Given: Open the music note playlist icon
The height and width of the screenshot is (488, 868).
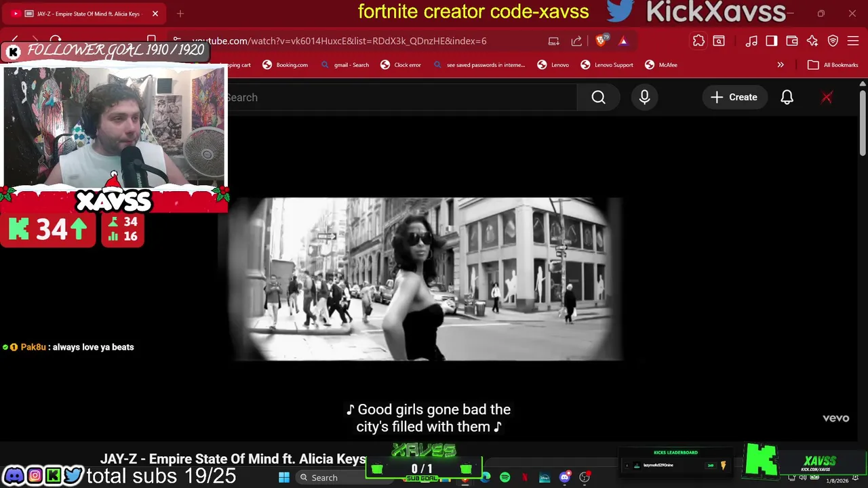Looking at the screenshot, I should (x=751, y=41).
